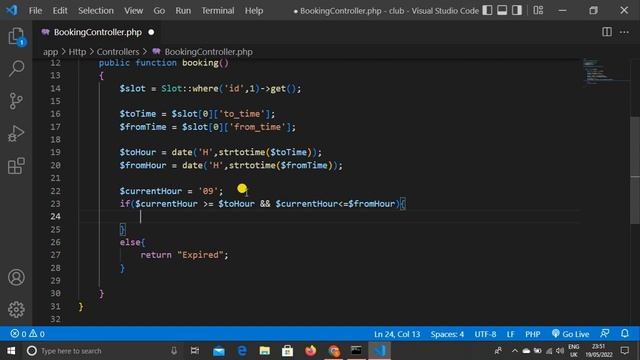The height and width of the screenshot is (360, 640).
Task: Toggle secondary side bar layout icon
Action: [517, 10]
